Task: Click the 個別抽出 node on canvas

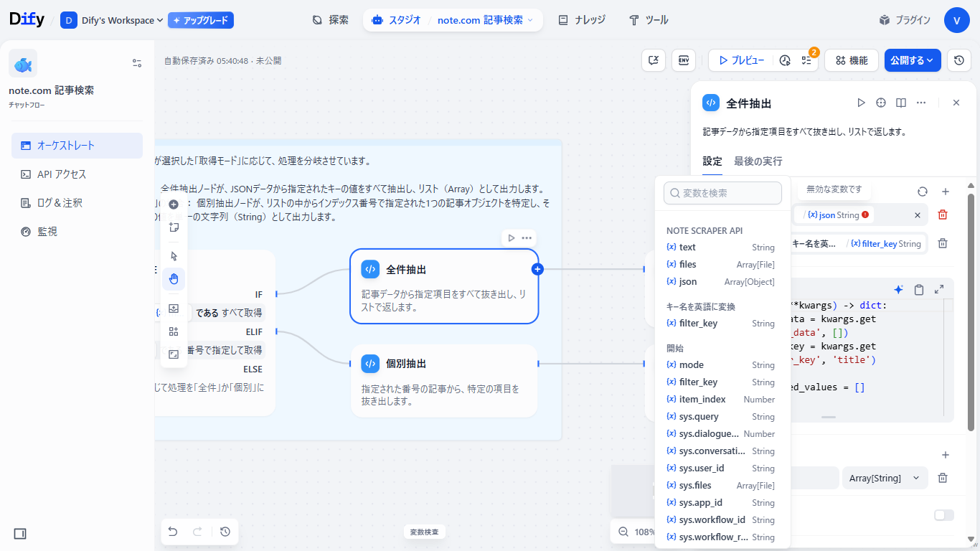Action: [444, 380]
